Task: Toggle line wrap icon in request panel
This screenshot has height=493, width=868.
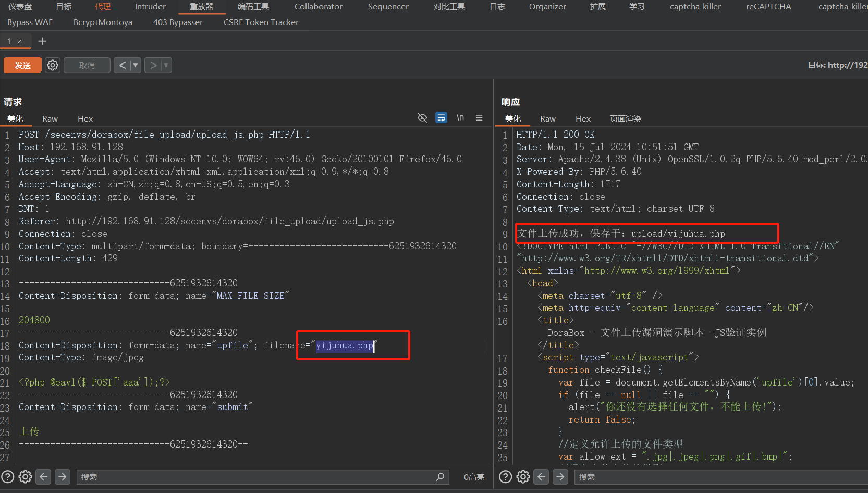Action: (x=441, y=117)
